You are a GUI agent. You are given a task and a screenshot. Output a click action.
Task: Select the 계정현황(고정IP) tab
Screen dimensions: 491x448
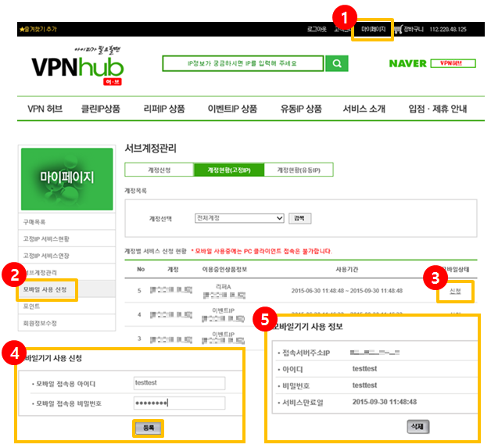[x=229, y=170]
